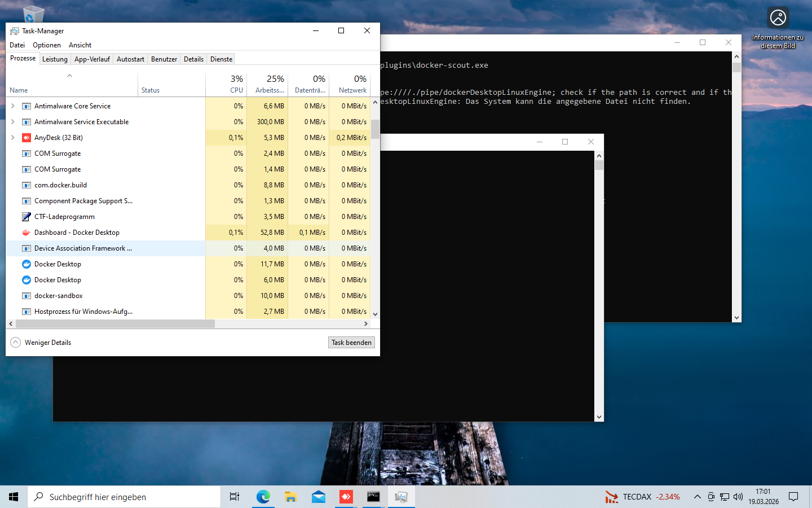Image resolution: width=812 pixels, height=508 pixels.
Task: Switch to the Dienste tab
Action: pos(221,59)
